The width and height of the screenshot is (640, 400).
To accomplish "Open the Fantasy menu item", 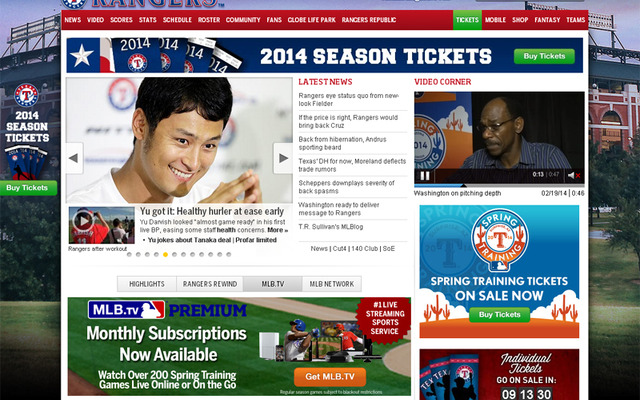I will click(x=547, y=20).
